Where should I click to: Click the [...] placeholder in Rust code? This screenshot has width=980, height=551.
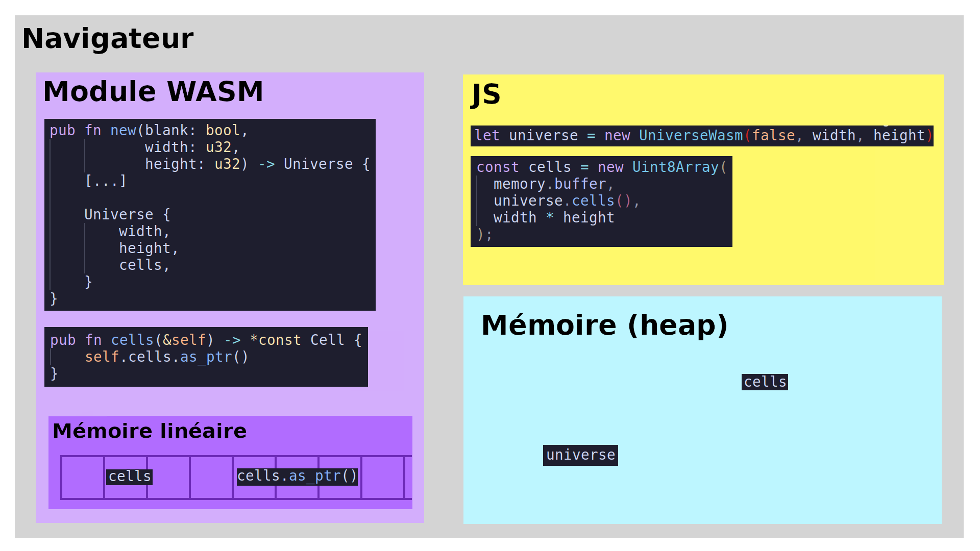(x=105, y=181)
